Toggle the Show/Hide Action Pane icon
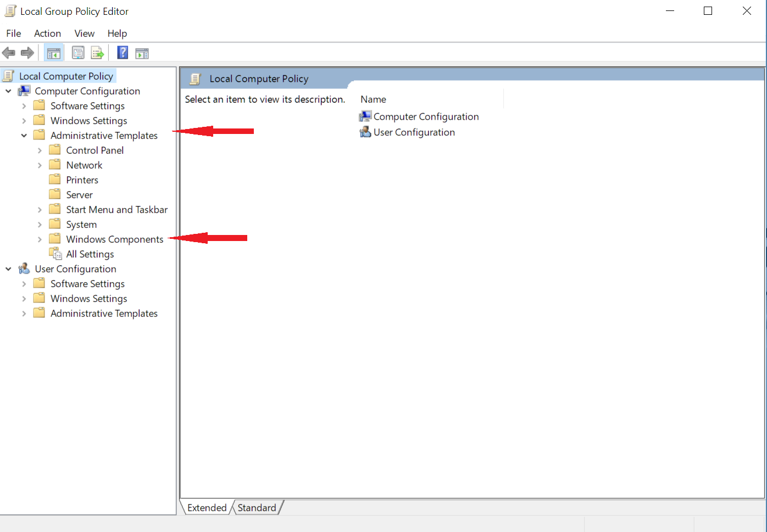This screenshot has height=532, width=767. [x=142, y=53]
